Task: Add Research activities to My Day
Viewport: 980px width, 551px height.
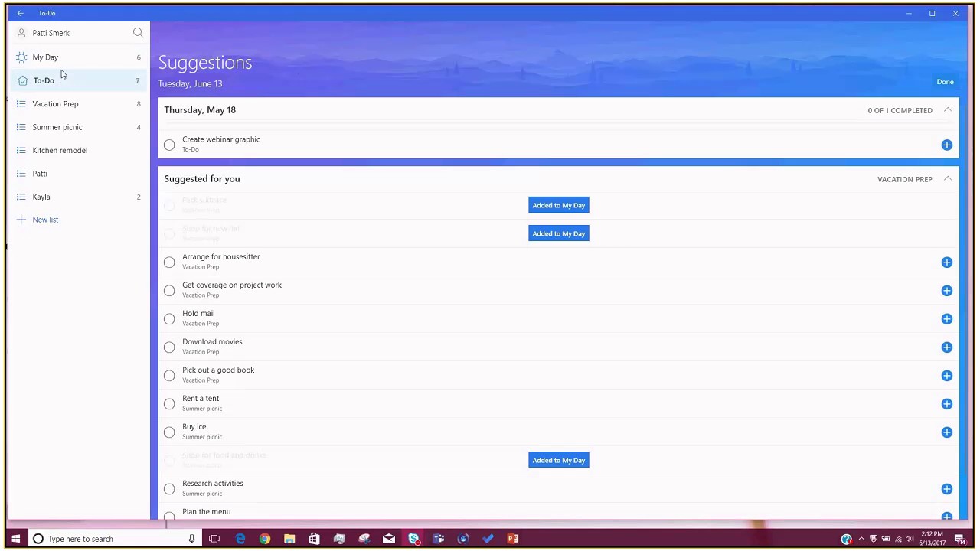Action: (946, 489)
